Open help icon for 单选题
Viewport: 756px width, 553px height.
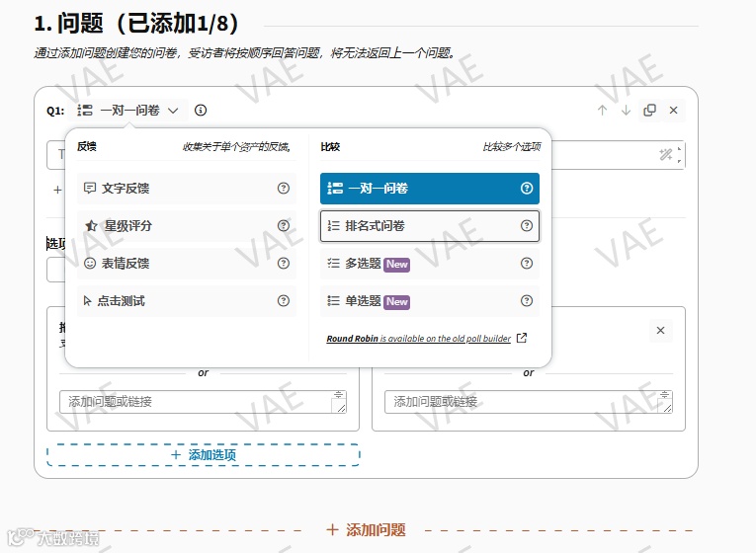click(527, 301)
